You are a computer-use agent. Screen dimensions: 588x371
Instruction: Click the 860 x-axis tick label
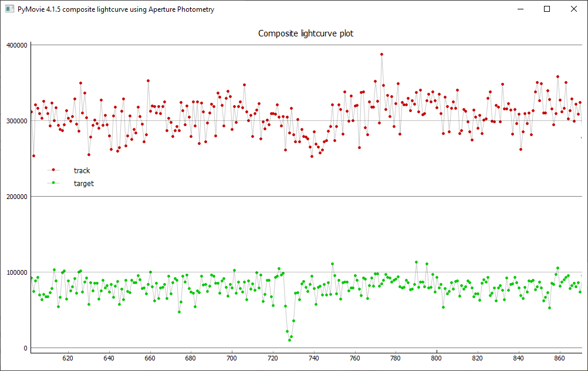559,357
